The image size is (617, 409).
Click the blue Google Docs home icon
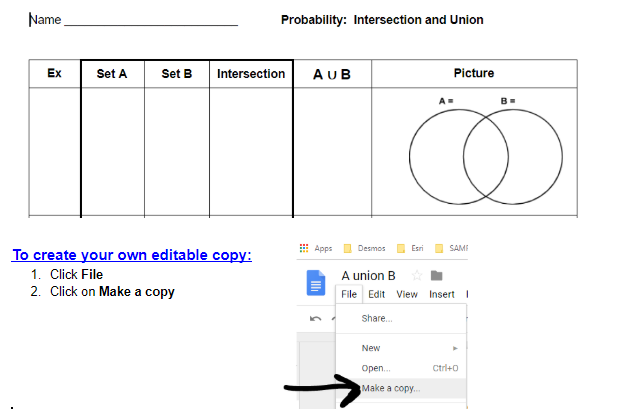click(317, 283)
